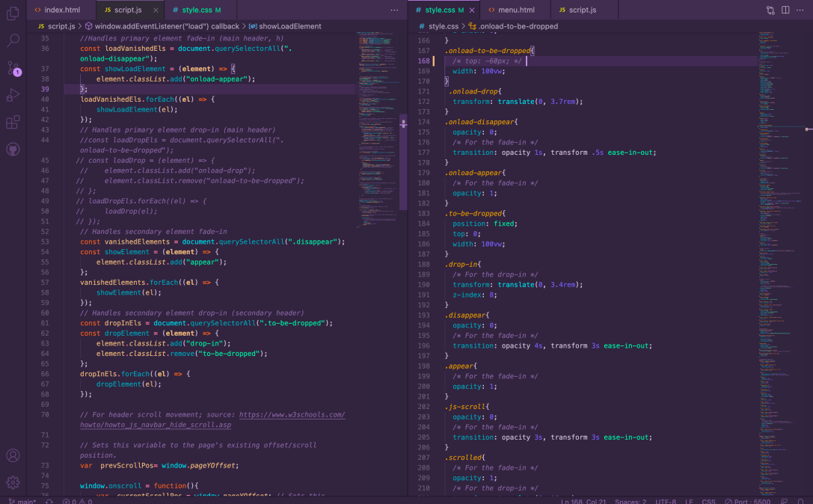Open the Search view in activity bar
This screenshot has width=813, height=504.
click(x=13, y=40)
